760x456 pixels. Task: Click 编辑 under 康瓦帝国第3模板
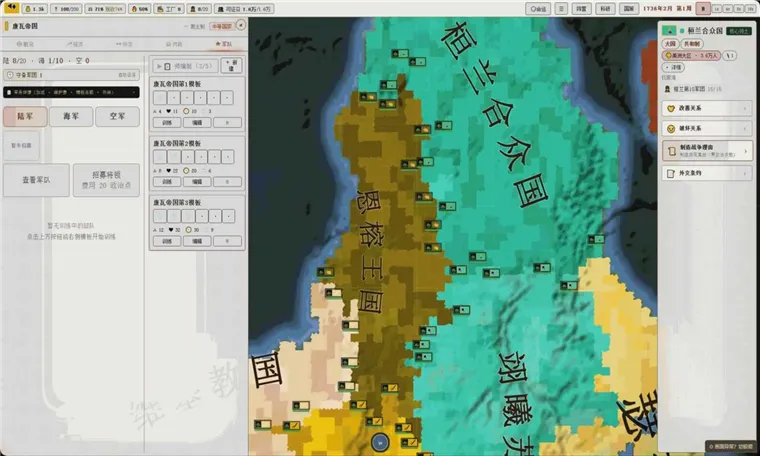[197, 241]
